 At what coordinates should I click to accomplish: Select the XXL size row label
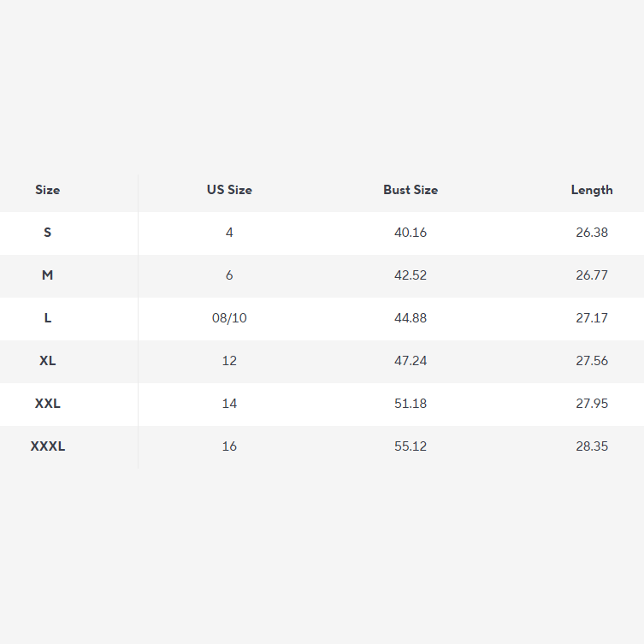(48, 404)
